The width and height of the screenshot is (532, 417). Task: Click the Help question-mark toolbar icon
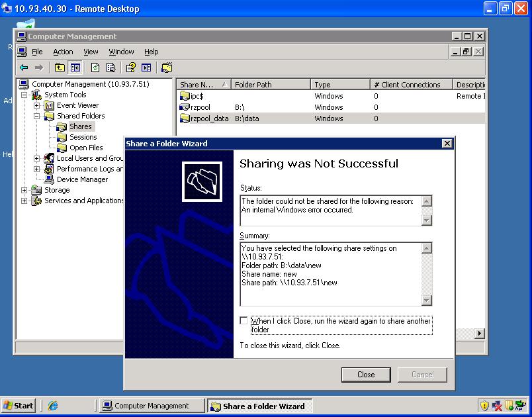[x=131, y=68]
